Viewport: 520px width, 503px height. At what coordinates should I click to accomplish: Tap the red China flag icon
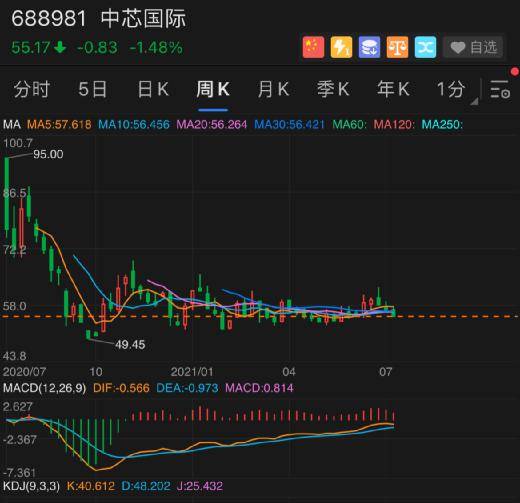tap(313, 47)
